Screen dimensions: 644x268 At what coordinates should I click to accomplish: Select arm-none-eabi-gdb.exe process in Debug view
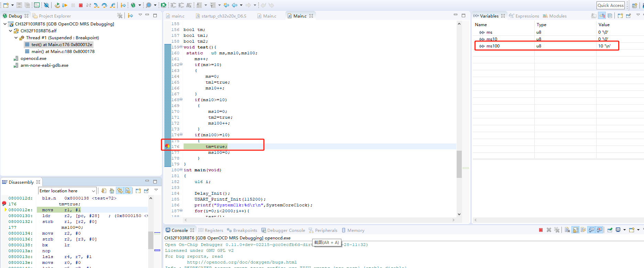click(x=41, y=65)
